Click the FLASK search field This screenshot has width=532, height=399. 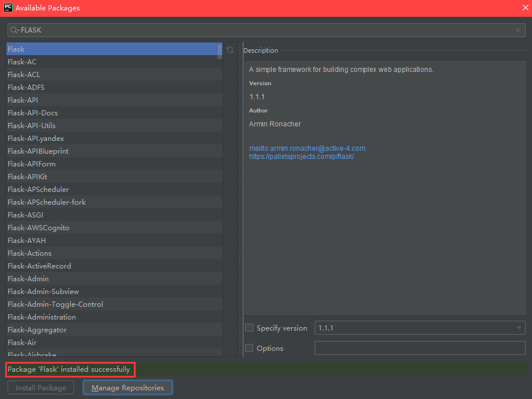coord(267,30)
